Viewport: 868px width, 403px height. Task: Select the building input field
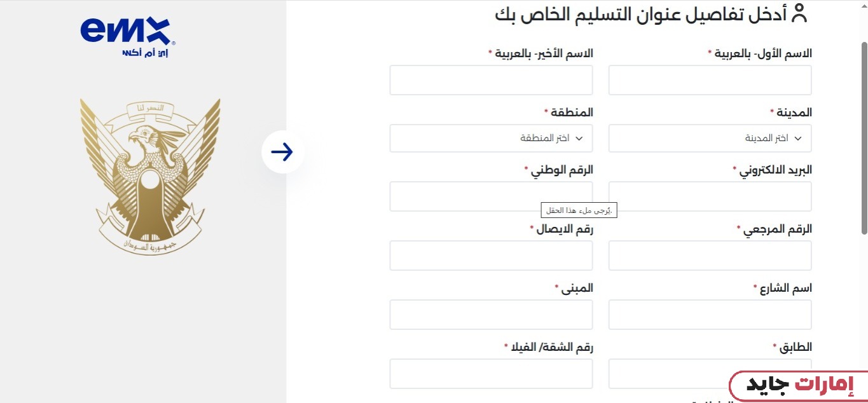coord(491,315)
